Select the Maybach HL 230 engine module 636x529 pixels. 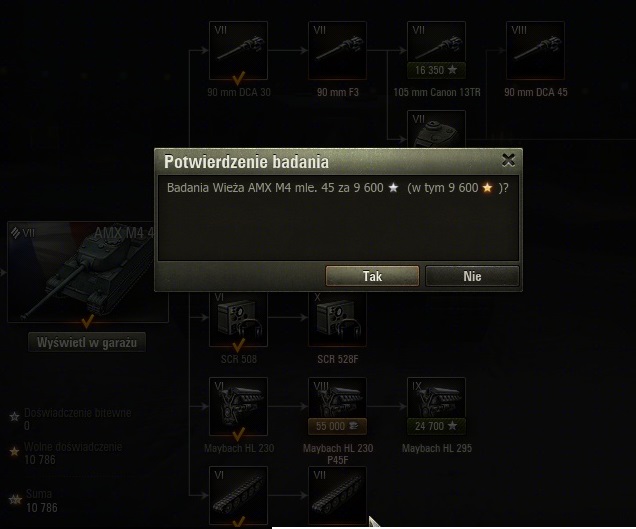[238, 406]
